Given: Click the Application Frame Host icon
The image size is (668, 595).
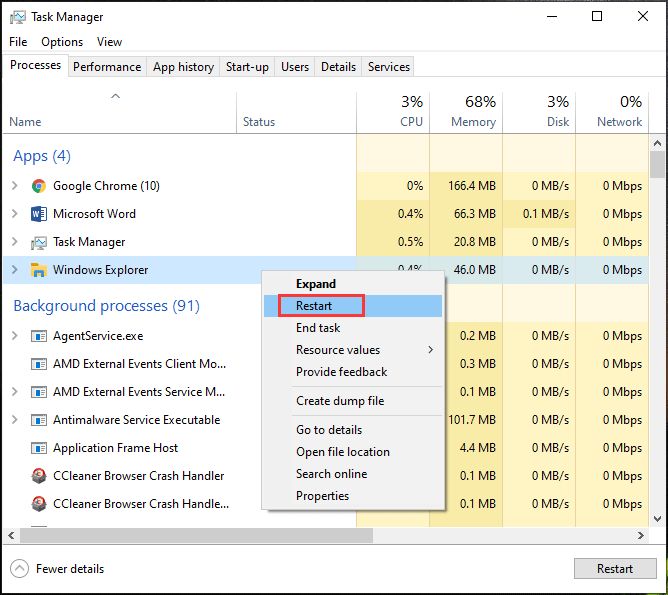Looking at the screenshot, I should [39, 448].
